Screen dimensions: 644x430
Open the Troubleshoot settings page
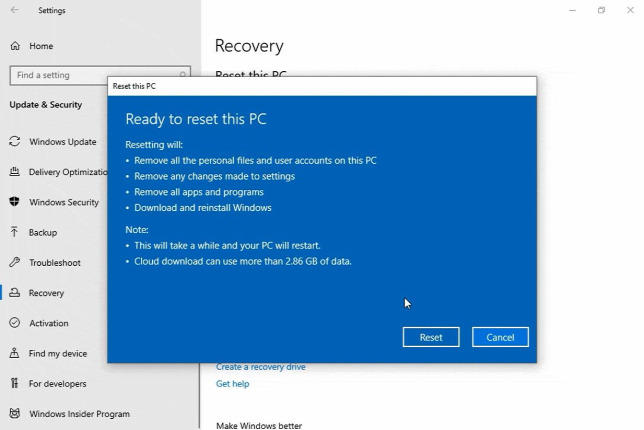click(x=54, y=263)
